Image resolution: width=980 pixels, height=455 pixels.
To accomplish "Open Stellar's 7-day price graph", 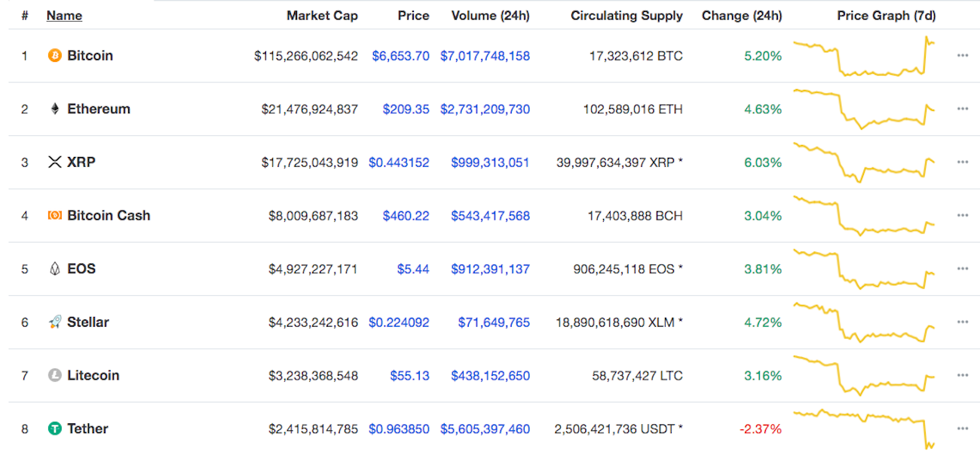I will [865, 322].
